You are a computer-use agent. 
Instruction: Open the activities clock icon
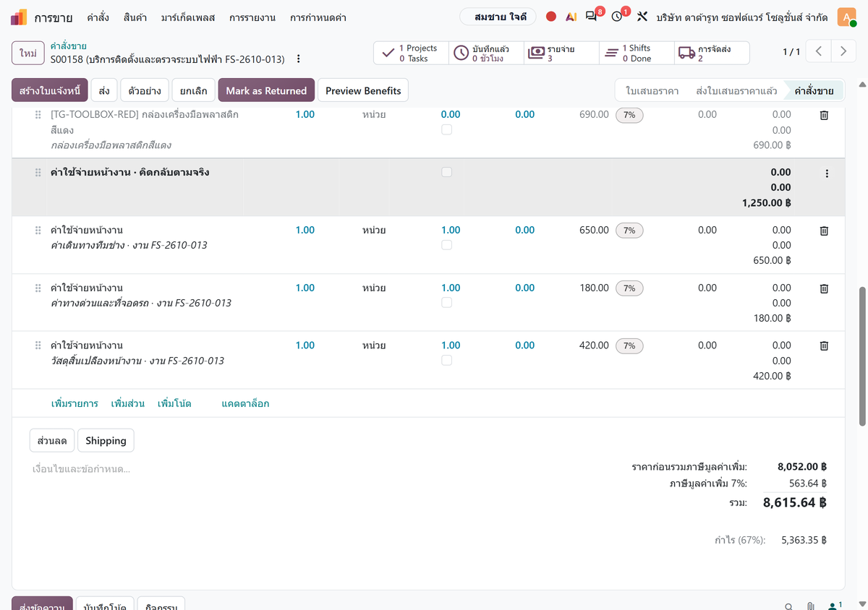click(618, 16)
